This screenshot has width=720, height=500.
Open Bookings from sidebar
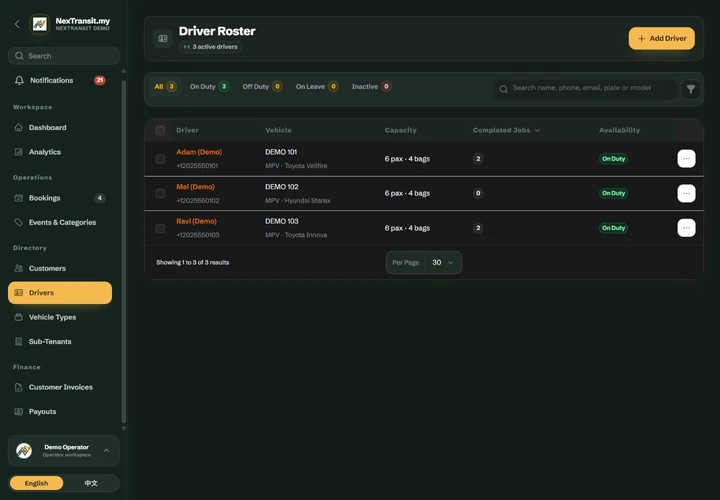coord(60,198)
